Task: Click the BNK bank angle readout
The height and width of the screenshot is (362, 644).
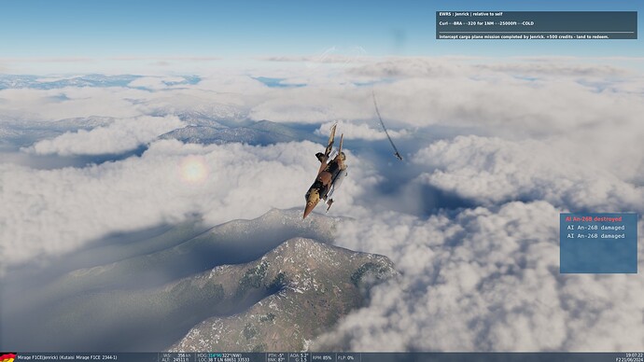Action: click(x=276, y=359)
